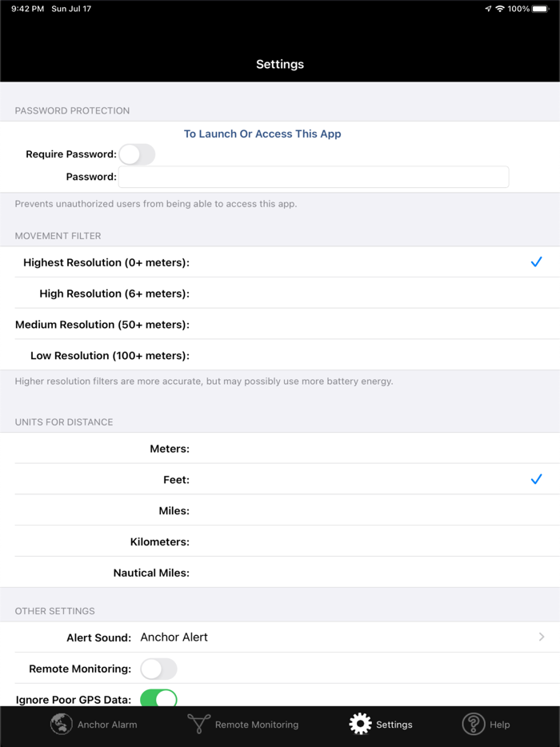Image resolution: width=560 pixels, height=747 pixels.
Task: Select the Settings tab label
Action: point(394,725)
